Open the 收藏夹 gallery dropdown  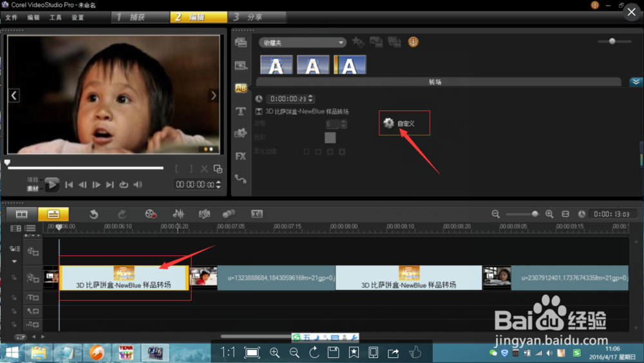click(302, 43)
